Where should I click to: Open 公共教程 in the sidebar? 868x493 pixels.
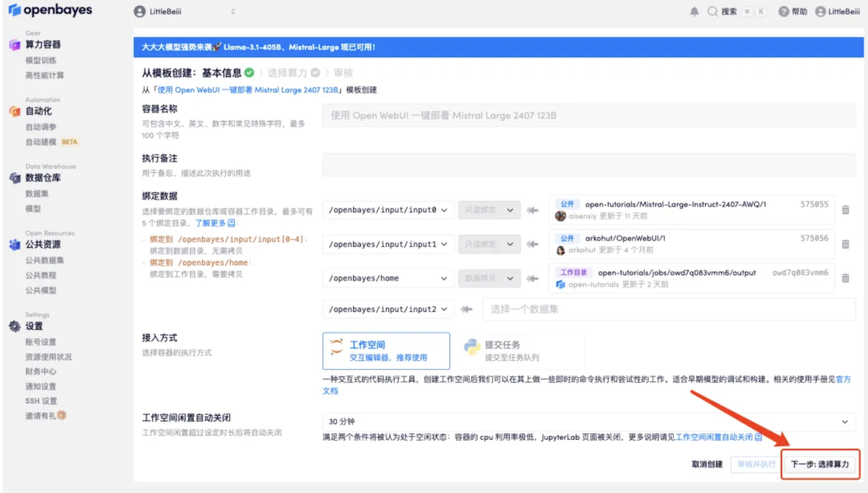tap(41, 275)
